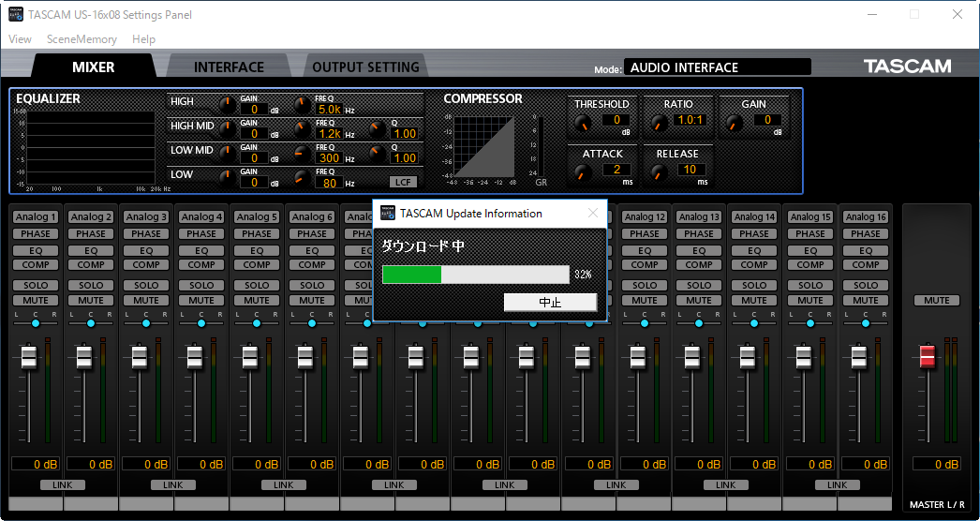This screenshot has width=980, height=521.
Task: Click the HIGH frequency value 5.0k
Action: tap(330, 110)
